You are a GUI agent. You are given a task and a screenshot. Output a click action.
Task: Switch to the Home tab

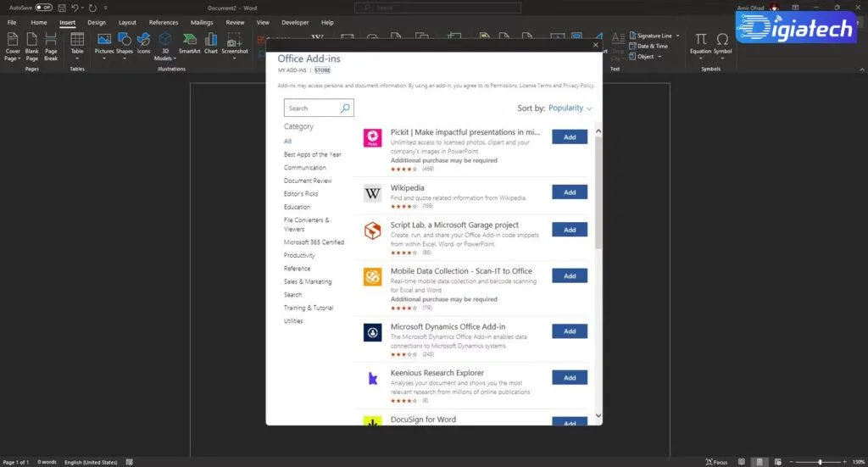39,23
